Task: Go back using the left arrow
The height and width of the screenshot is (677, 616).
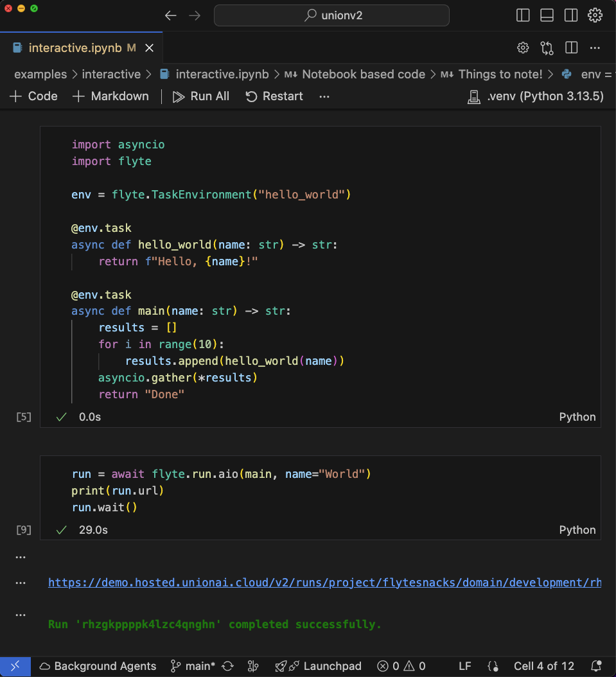Action: click(x=170, y=15)
